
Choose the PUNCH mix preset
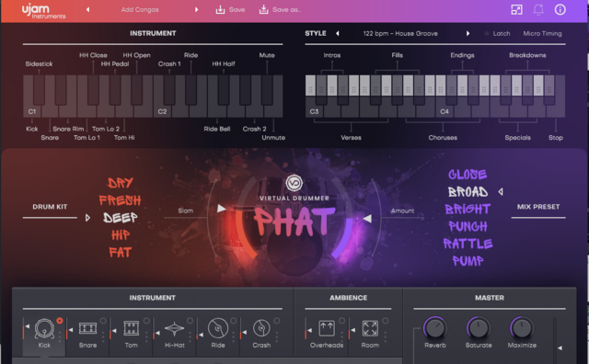[x=468, y=226]
